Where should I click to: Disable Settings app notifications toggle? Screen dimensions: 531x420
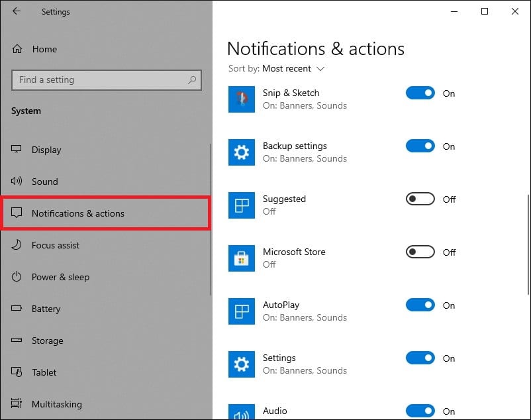tap(420, 358)
